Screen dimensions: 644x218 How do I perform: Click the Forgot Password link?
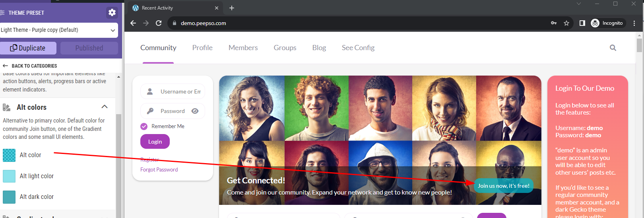(159, 169)
